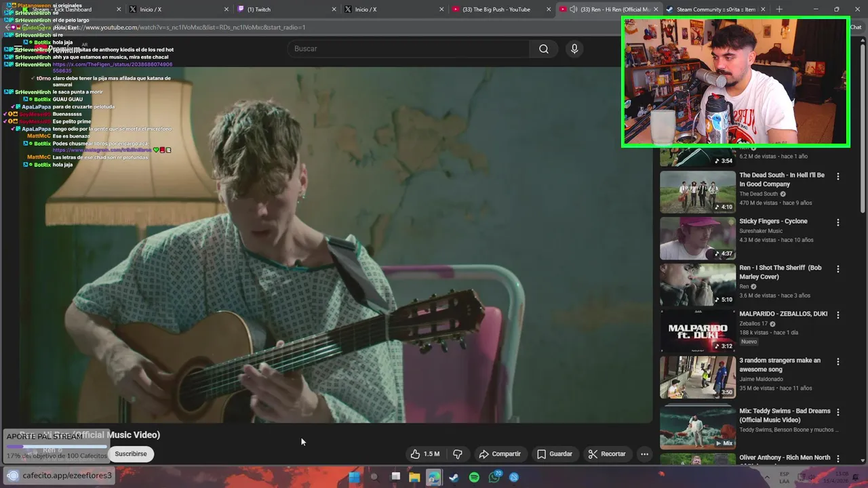Viewport: 868px width, 488px height.
Task: Focus the Buscar search field
Action: coord(410,49)
